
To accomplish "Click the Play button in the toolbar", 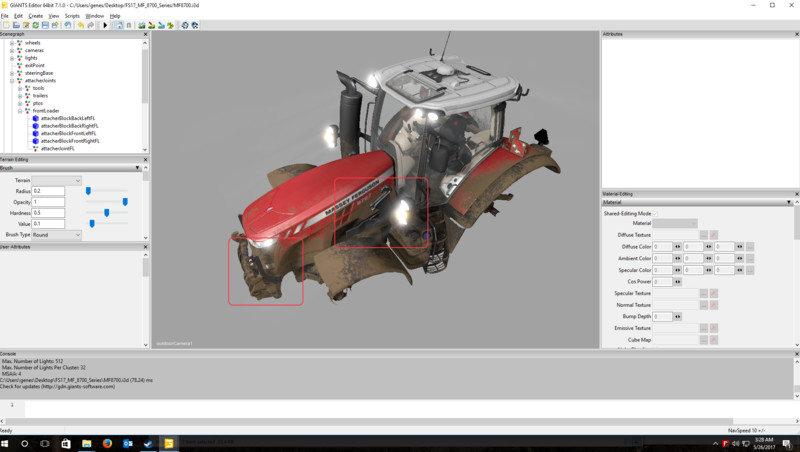I will [105, 25].
